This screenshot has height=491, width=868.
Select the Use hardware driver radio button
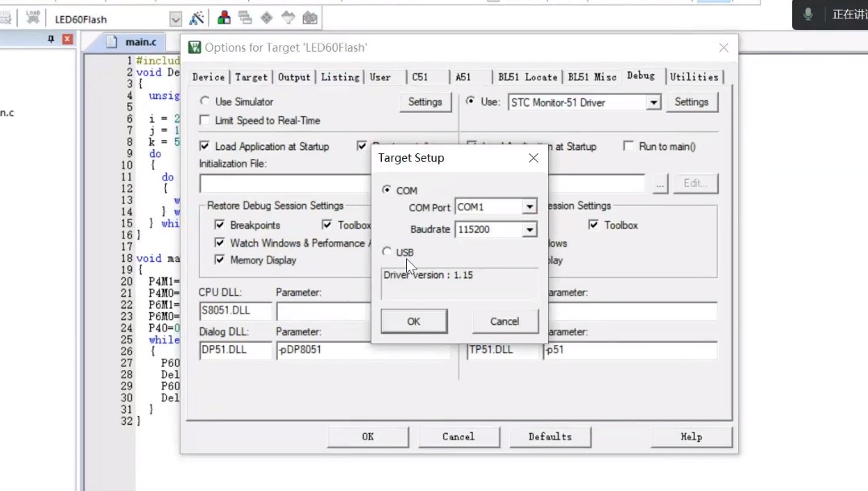click(x=470, y=102)
